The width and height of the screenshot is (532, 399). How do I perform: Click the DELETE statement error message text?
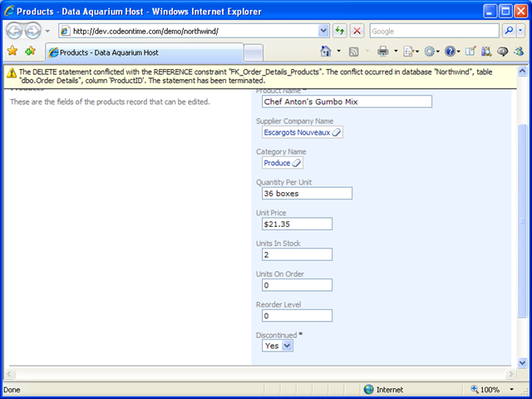click(255, 76)
